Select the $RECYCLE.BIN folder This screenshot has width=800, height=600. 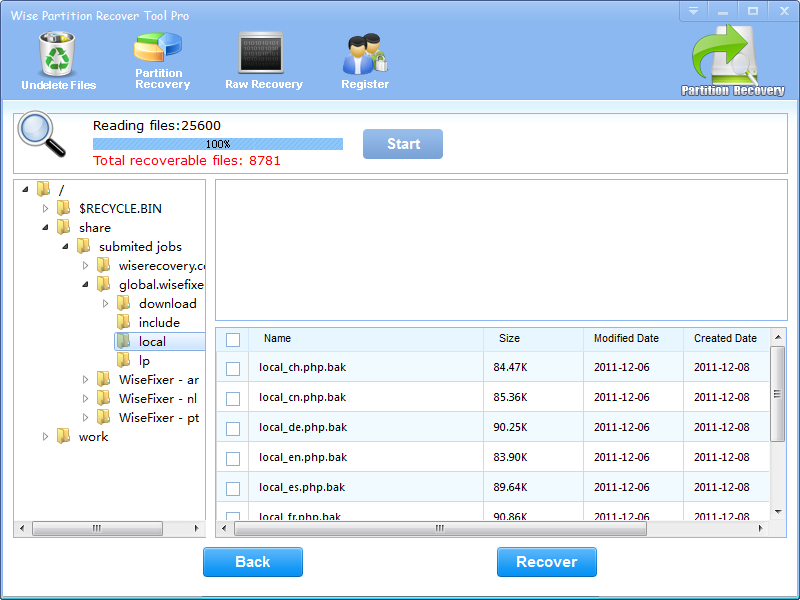click(x=119, y=208)
